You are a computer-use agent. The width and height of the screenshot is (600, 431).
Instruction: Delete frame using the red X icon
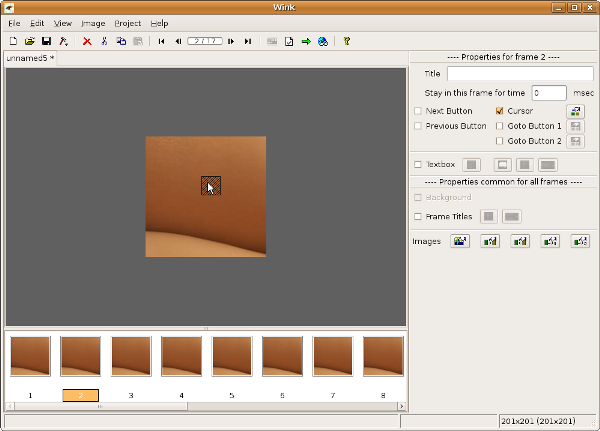coord(87,42)
